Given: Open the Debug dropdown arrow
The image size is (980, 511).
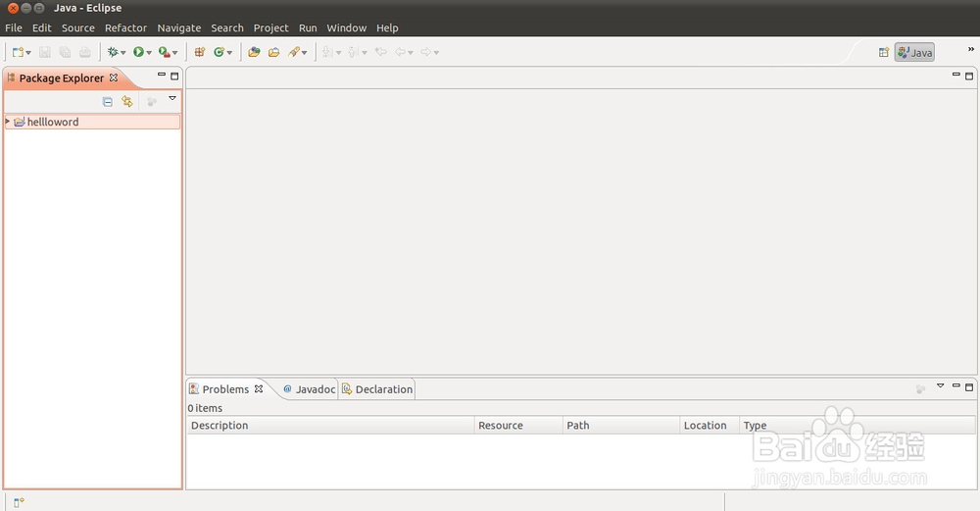Looking at the screenshot, I should pos(123,53).
